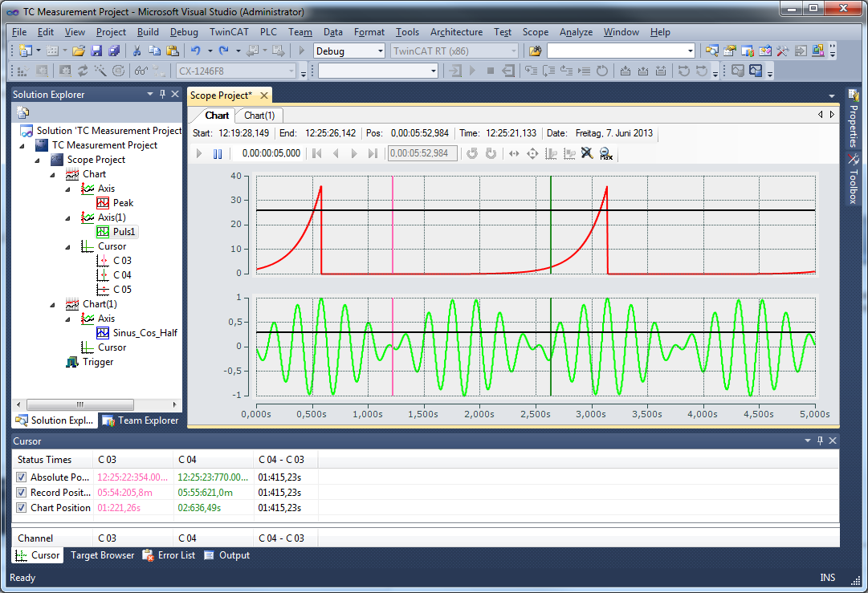Toggle the Chart Position checkbox
868x593 pixels.
(x=22, y=508)
